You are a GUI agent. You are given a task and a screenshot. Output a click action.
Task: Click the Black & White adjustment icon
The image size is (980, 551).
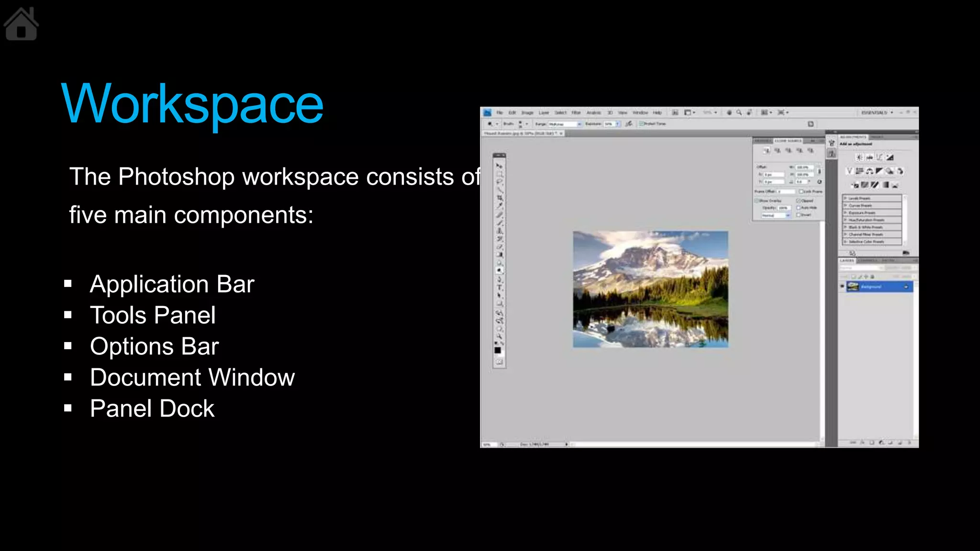point(880,171)
